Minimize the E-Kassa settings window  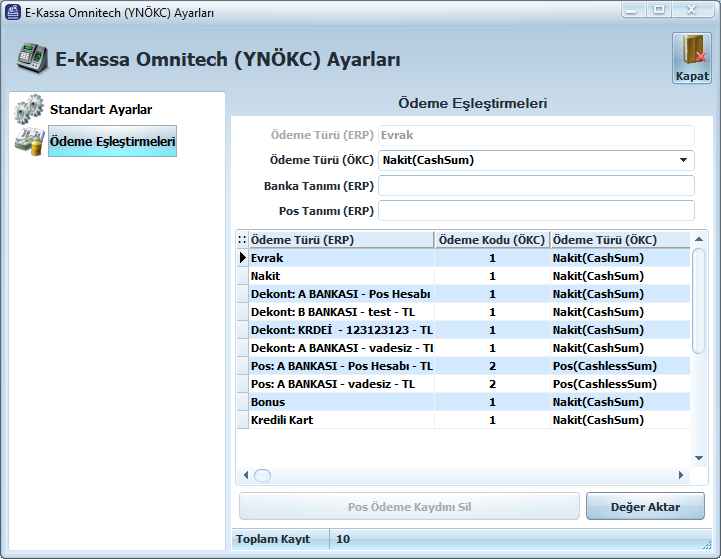click(x=632, y=10)
